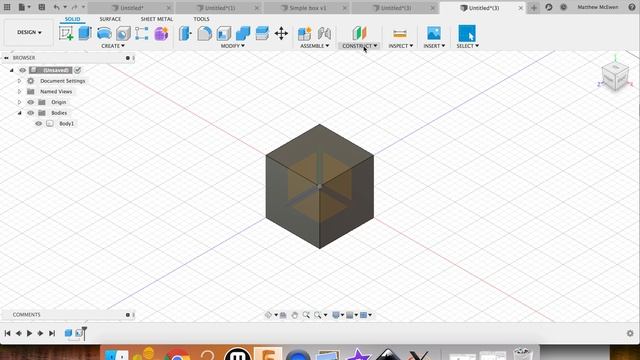Screen dimensions: 640x360
Task: Toggle visibility of Bodies folder
Action: (x=31, y=113)
